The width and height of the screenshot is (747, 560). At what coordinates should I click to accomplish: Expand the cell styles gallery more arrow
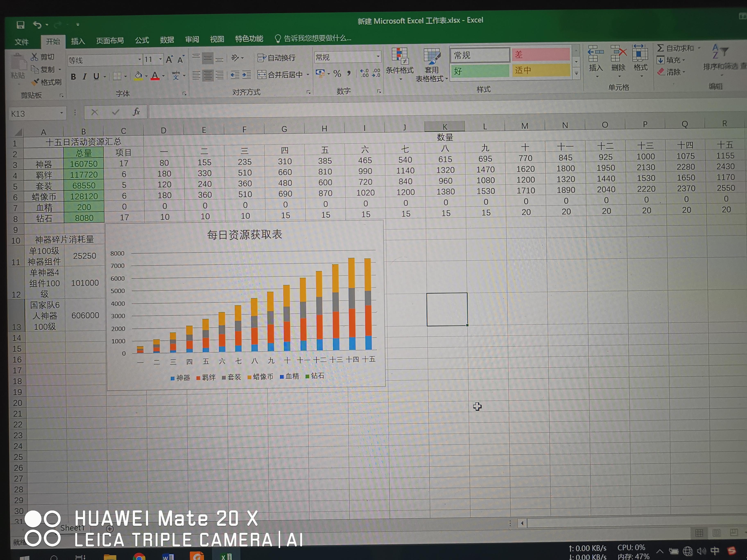click(576, 74)
